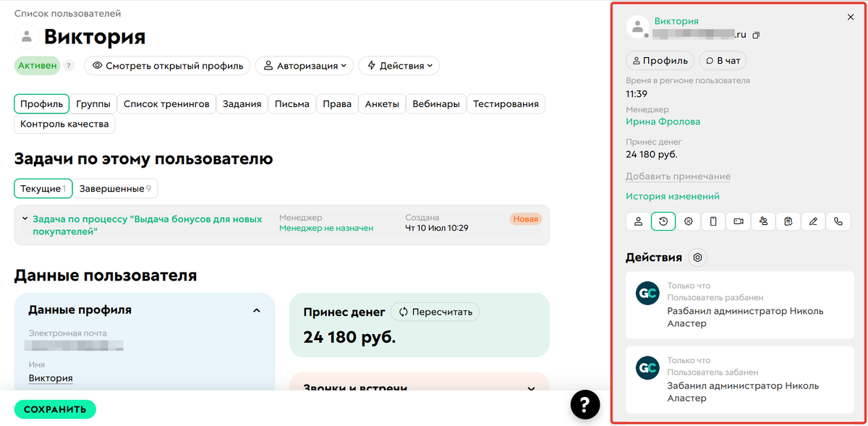Open the referrals people icon in quick actions

point(763,221)
